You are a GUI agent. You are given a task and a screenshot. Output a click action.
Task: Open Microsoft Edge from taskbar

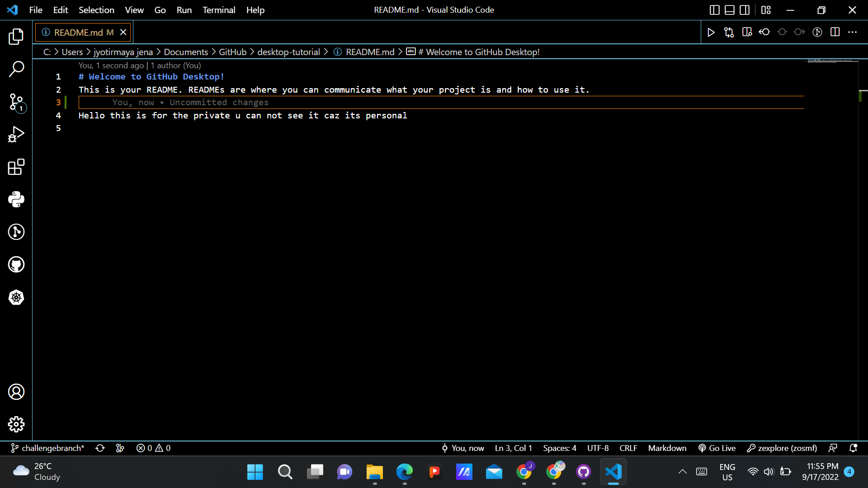click(x=405, y=472)
